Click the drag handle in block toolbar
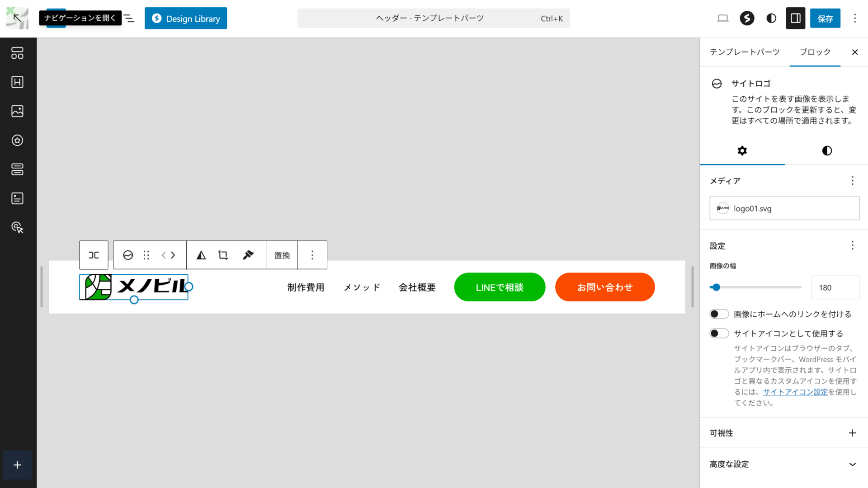 [x=146, y=255]
